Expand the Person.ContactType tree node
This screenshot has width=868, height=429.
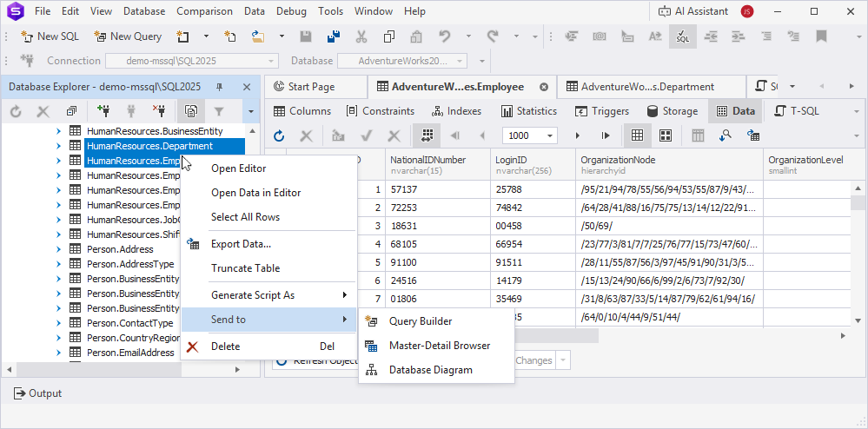click(59, 323)
